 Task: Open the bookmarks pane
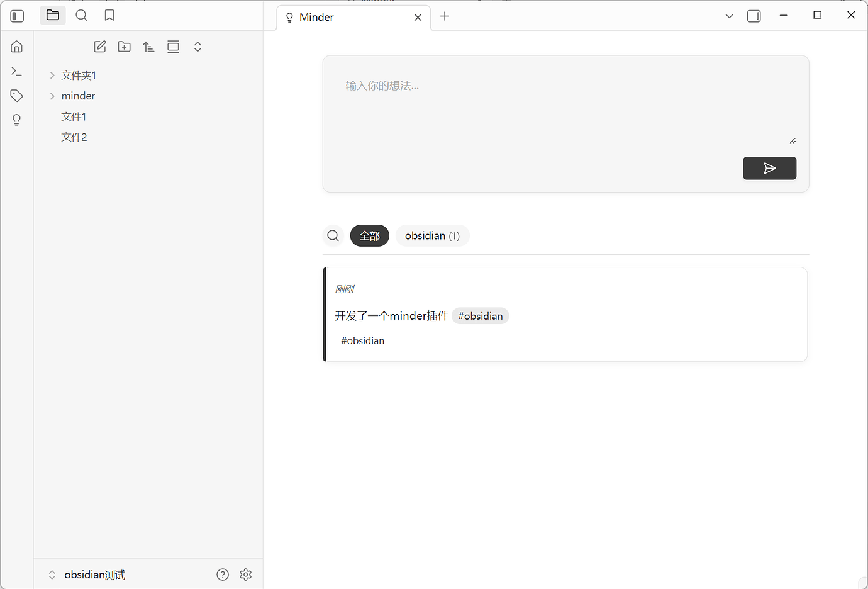[x=109, y=16]
